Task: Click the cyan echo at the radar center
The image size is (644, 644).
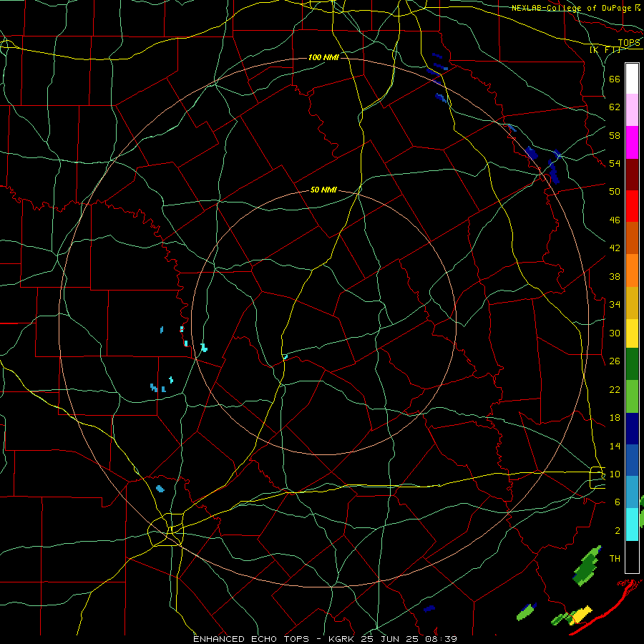Action: pos(285,357)
